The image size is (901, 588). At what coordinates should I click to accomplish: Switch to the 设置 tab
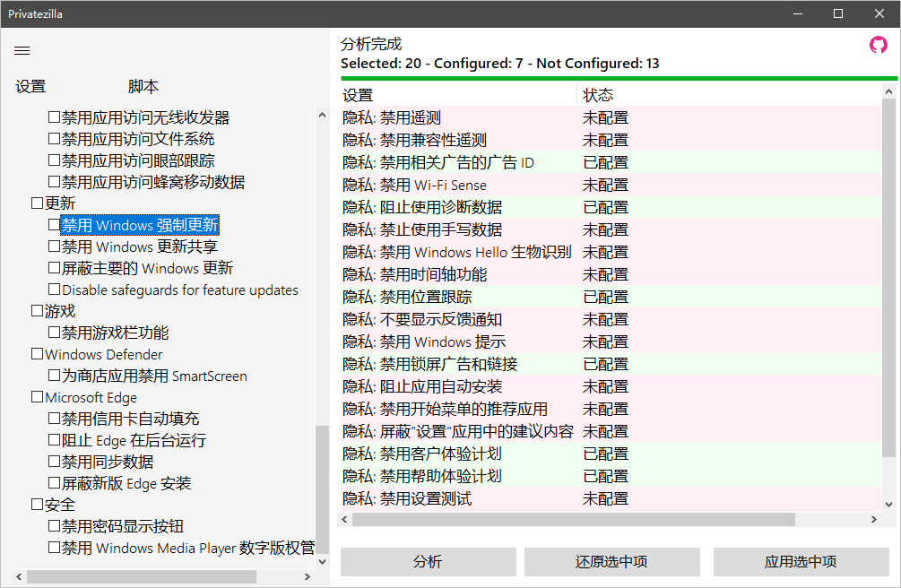coord(30,87)
